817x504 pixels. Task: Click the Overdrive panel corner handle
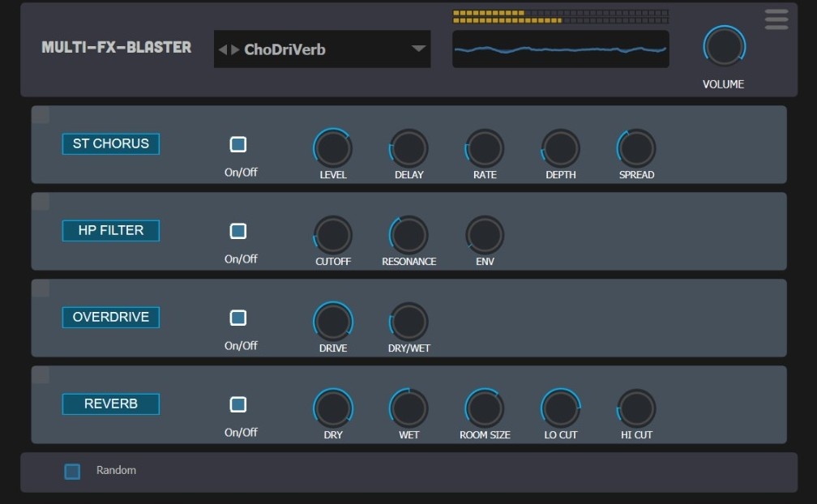[41, 288]
